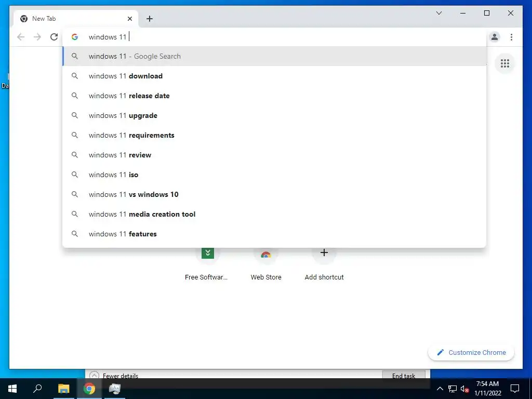Close the New Tab tab
The width and height of the screenshot is (532, 399).
pyautogui.click(x=129, y=19)
